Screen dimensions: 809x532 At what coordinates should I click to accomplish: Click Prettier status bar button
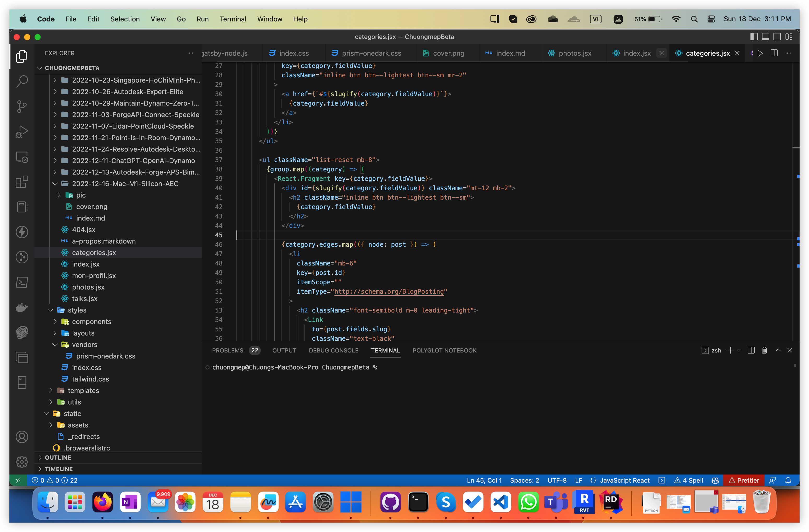point(744,480)
